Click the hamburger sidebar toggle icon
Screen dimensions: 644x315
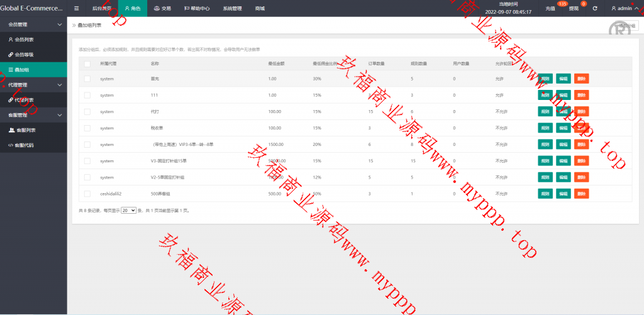76,8
